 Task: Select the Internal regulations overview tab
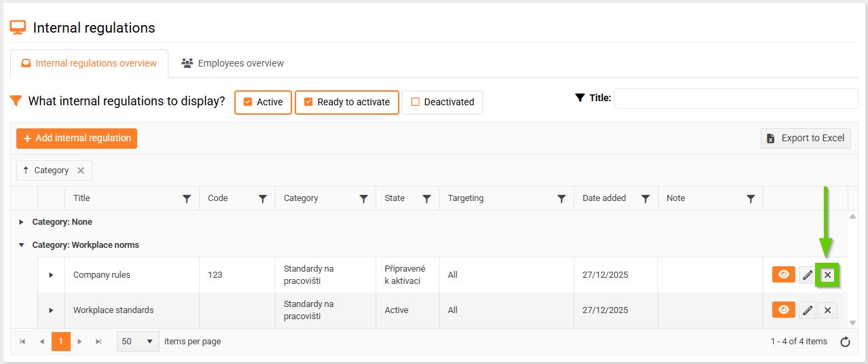click(x=89, y=63)
